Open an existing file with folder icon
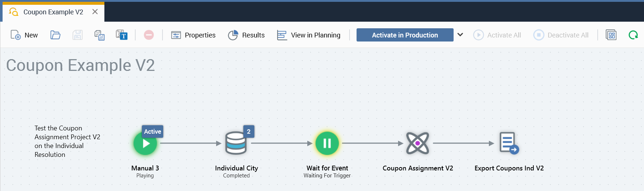 [56, 35]
